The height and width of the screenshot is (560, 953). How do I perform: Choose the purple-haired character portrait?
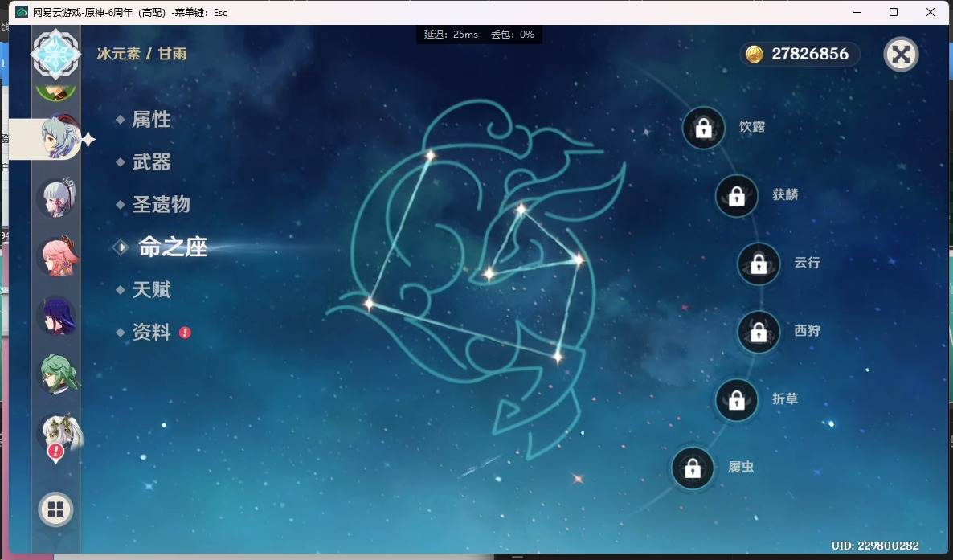[58, 316]
